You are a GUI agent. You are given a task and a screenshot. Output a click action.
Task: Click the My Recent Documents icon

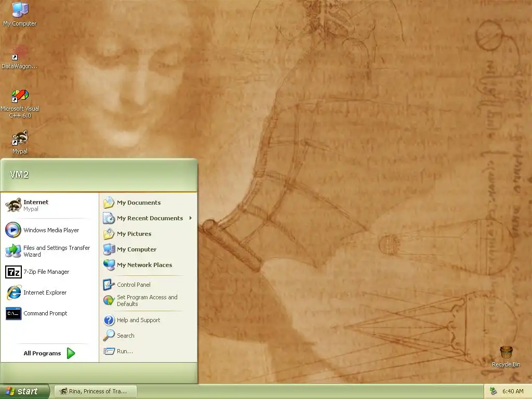(109, 218)
